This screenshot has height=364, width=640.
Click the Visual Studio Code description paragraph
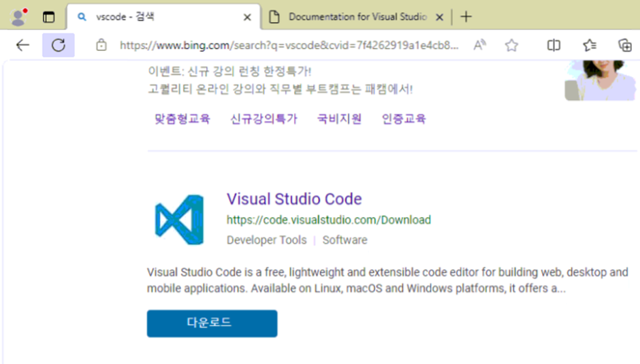[387, 280]
